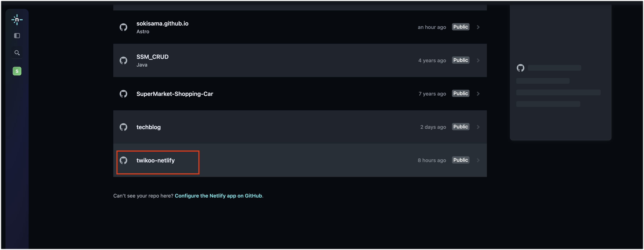Select the techblog repository name
The width and height of the screenshot is (644, 250).
(x=148, y=127)
